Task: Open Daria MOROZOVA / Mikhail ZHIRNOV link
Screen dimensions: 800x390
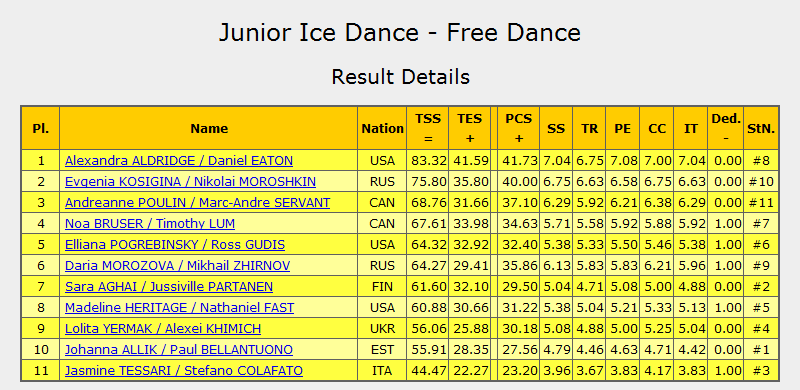Action: 177,265
